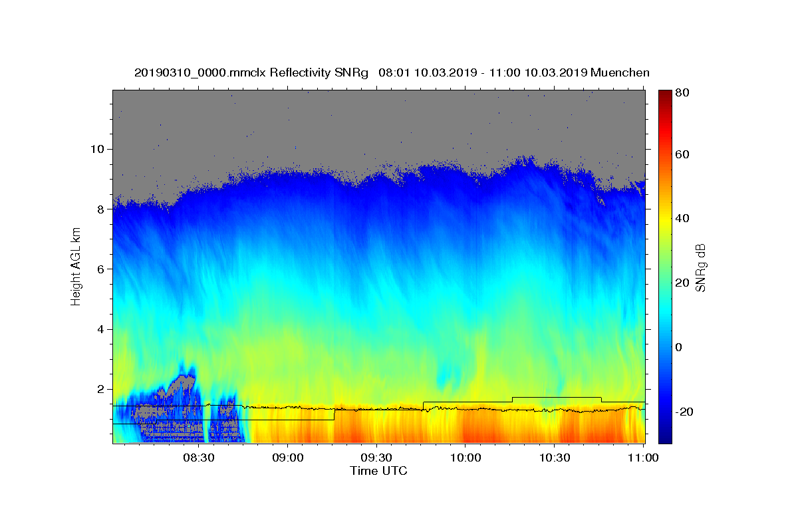This screenshot has height=532, width=798.
Task: Click the 10:00 time tick label
Action: [465, 458]
